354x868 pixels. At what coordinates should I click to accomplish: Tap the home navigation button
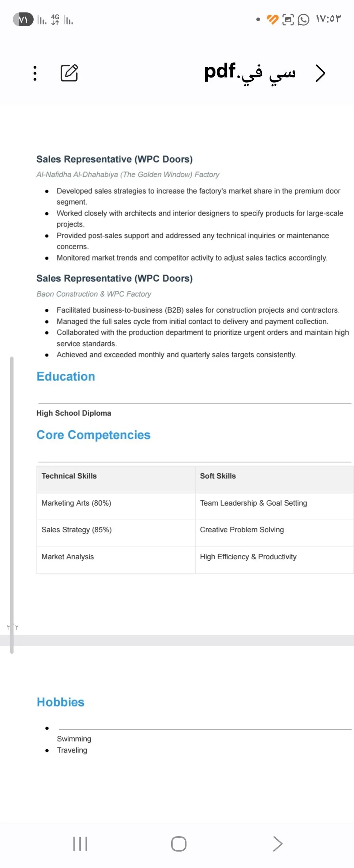coord(179,844)
